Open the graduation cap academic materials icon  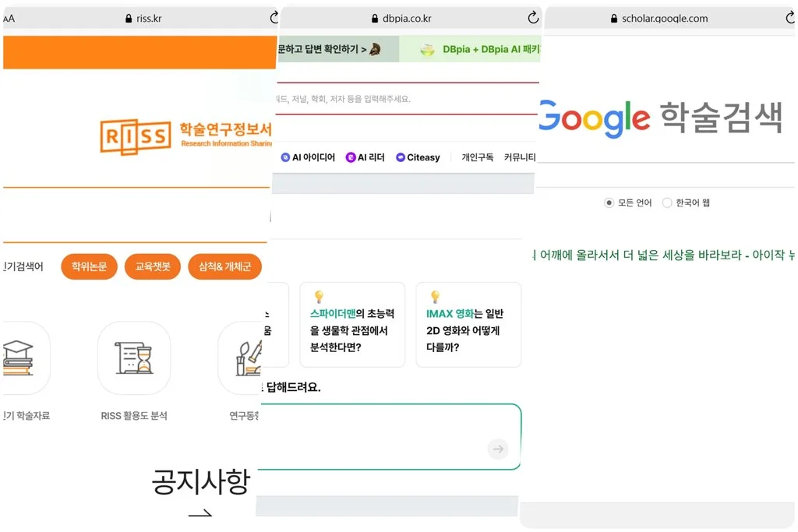(x=19, y=358)
